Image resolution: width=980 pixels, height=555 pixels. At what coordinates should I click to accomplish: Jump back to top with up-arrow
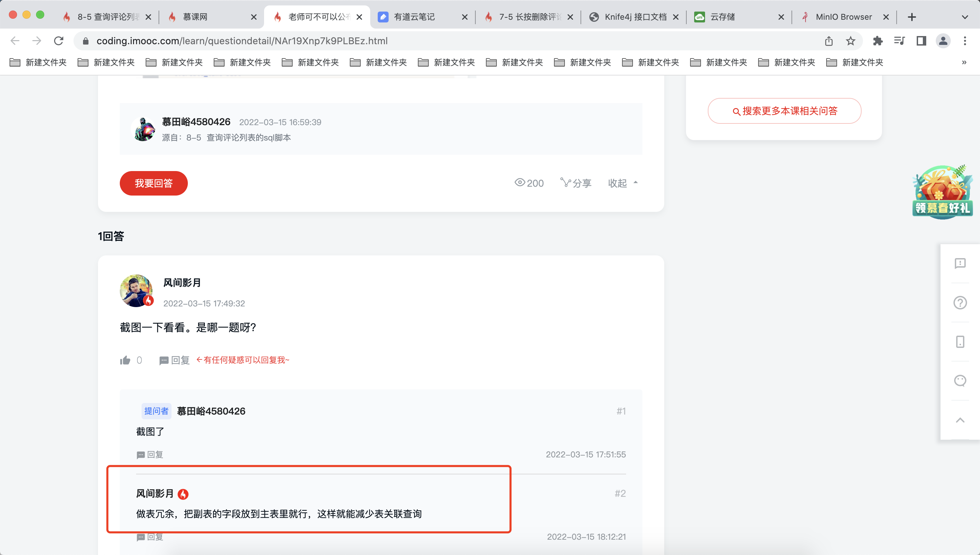[x=960, y=420]
